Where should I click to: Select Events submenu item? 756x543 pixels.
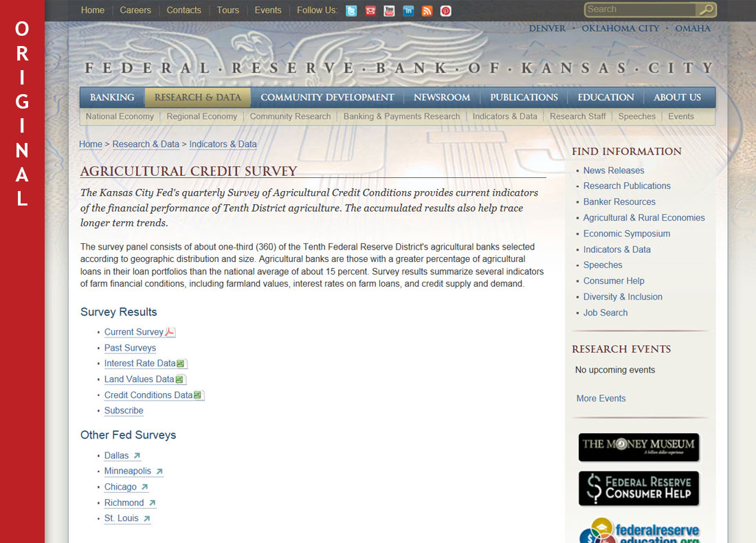point(681,116)
